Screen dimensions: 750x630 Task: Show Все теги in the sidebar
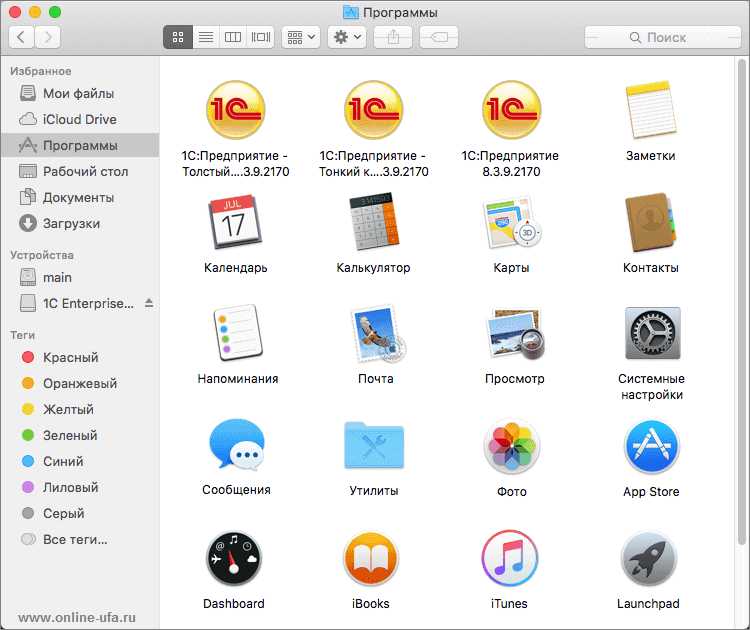click(80, 539)
